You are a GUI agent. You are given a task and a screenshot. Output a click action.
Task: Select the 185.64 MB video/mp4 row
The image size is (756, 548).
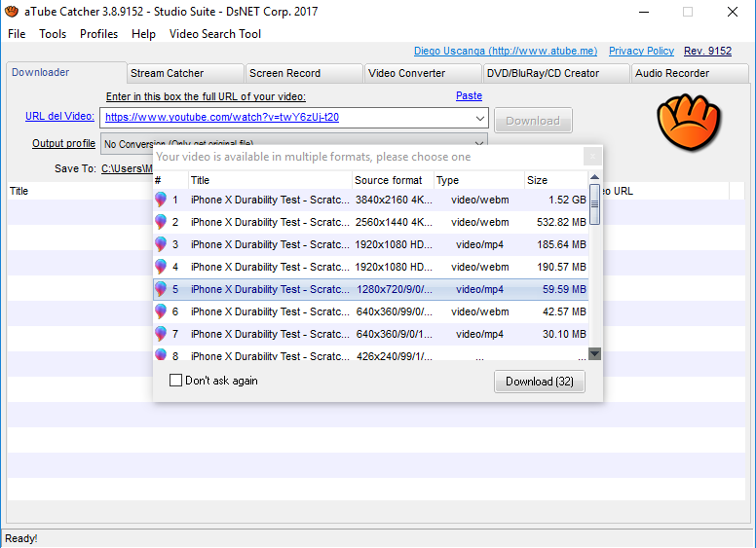[x=371, y=244]
